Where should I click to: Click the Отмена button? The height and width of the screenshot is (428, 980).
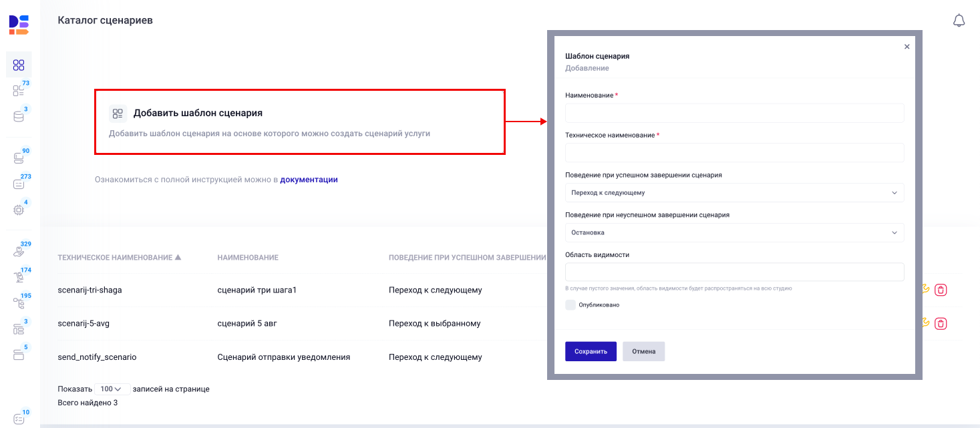(x=643, y=351)
